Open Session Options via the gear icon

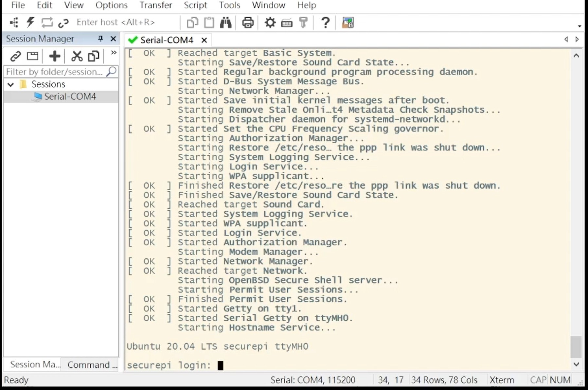pyautogui.click(x=270, y=22)
